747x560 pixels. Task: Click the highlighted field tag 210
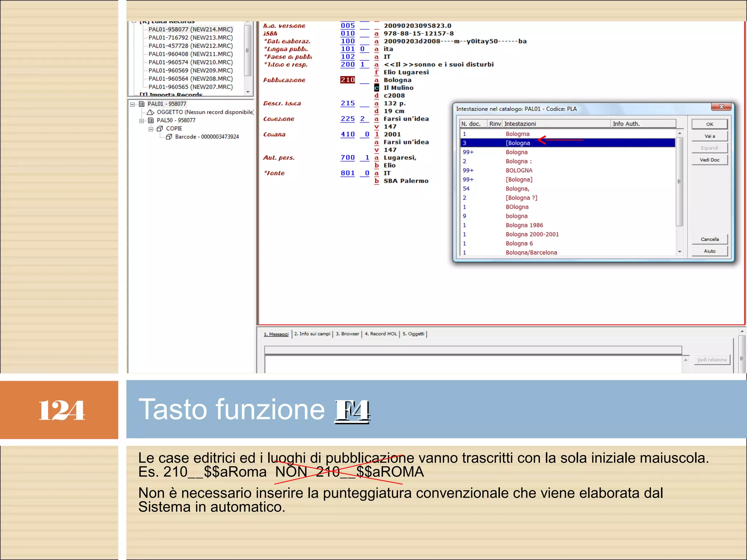click(348, 80)
